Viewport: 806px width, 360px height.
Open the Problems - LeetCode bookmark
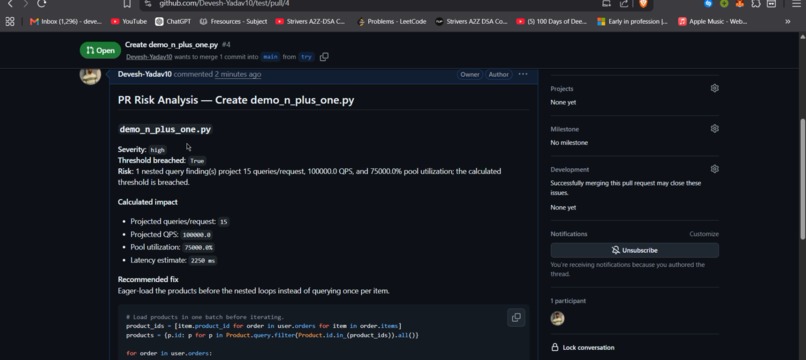(392, 22)
